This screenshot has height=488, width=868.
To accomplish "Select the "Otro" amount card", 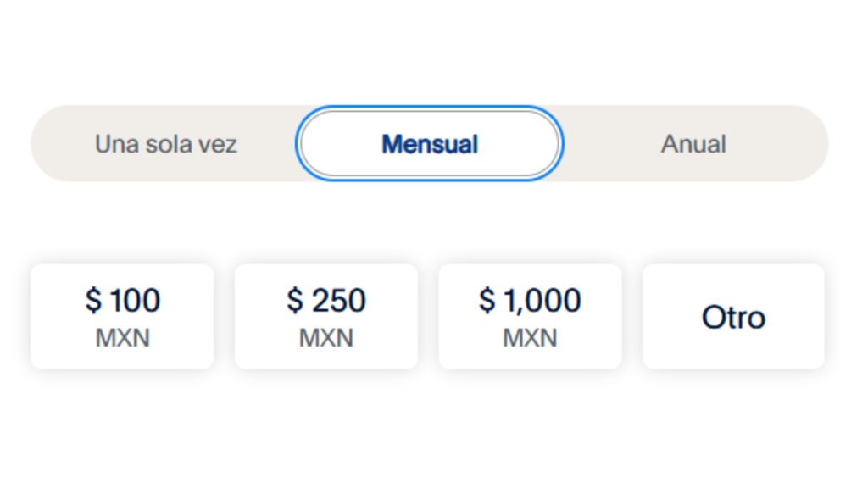I will pyautogui.click(x=733, y=317).
